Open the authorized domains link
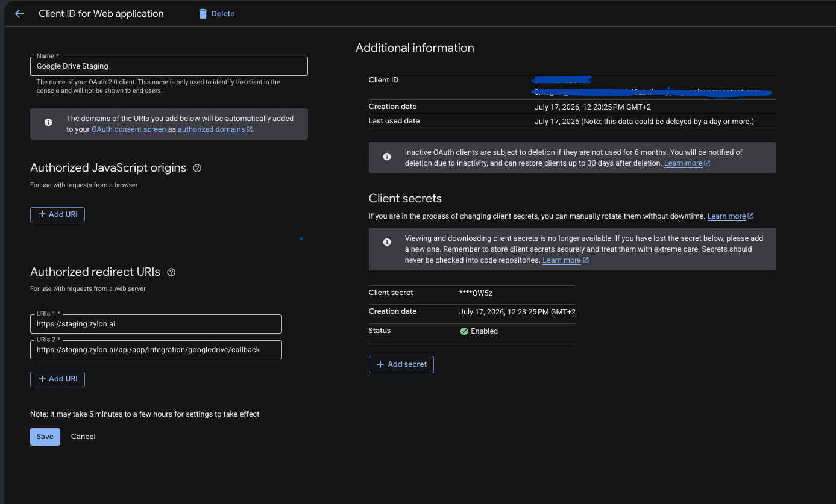 click(211, 129)
